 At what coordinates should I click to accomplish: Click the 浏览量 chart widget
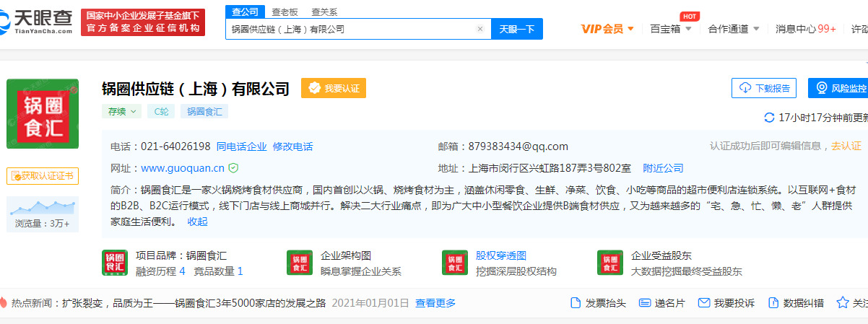pos(43,213)
